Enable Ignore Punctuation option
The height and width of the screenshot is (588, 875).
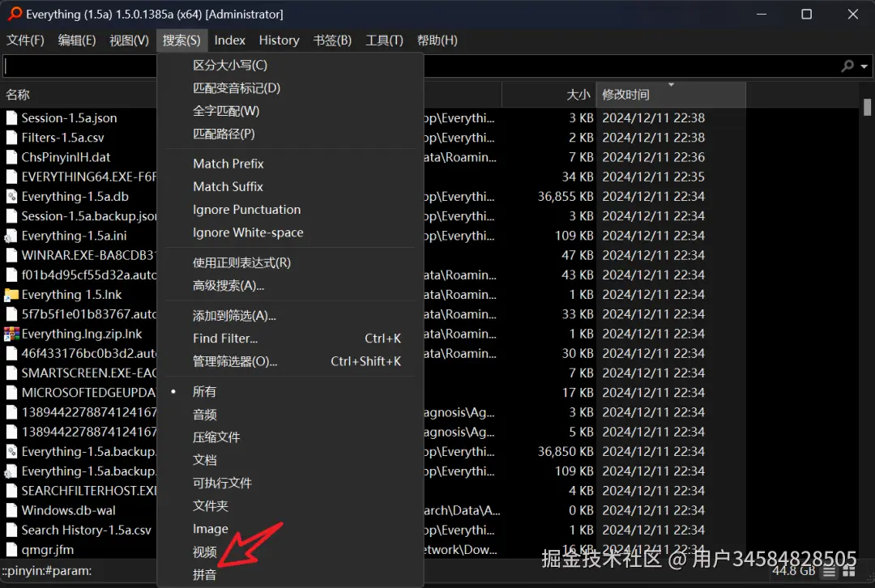(291, 209)
